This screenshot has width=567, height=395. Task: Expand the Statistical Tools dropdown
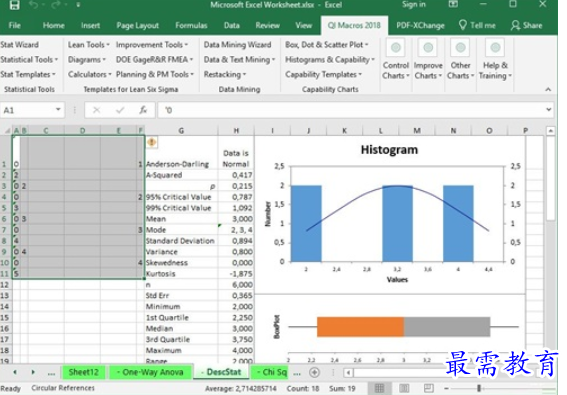click(29, 59)
